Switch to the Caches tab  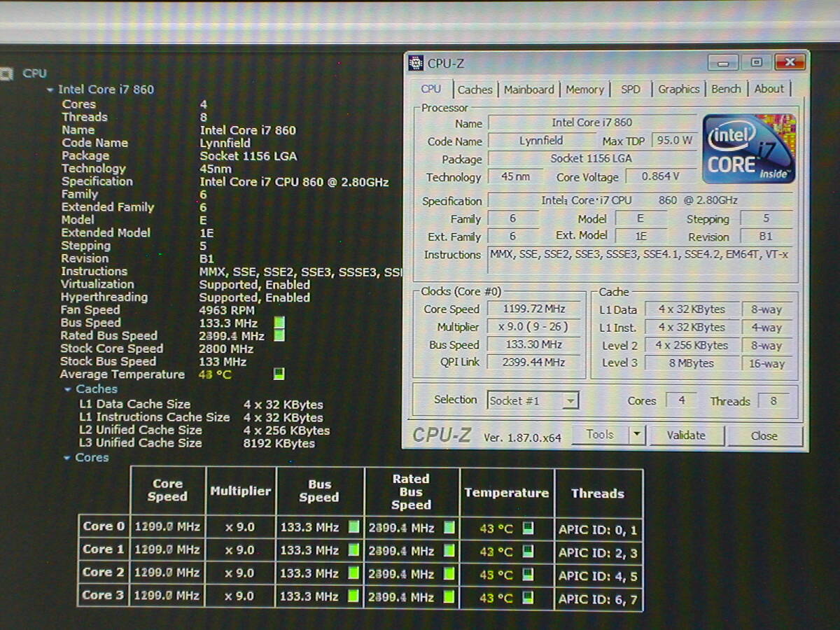(475, 90)
